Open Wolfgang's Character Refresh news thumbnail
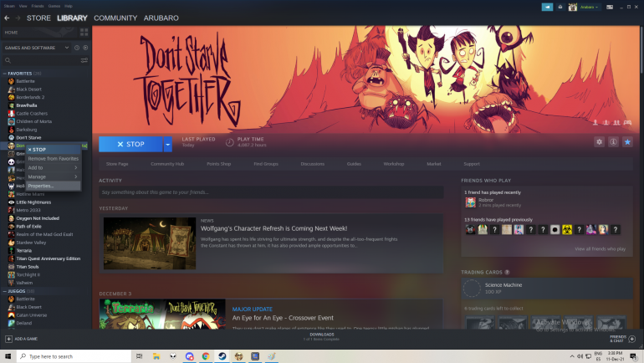Image resolution: width=644 pixels, height=363 pixels. click(x=150, y=243)
